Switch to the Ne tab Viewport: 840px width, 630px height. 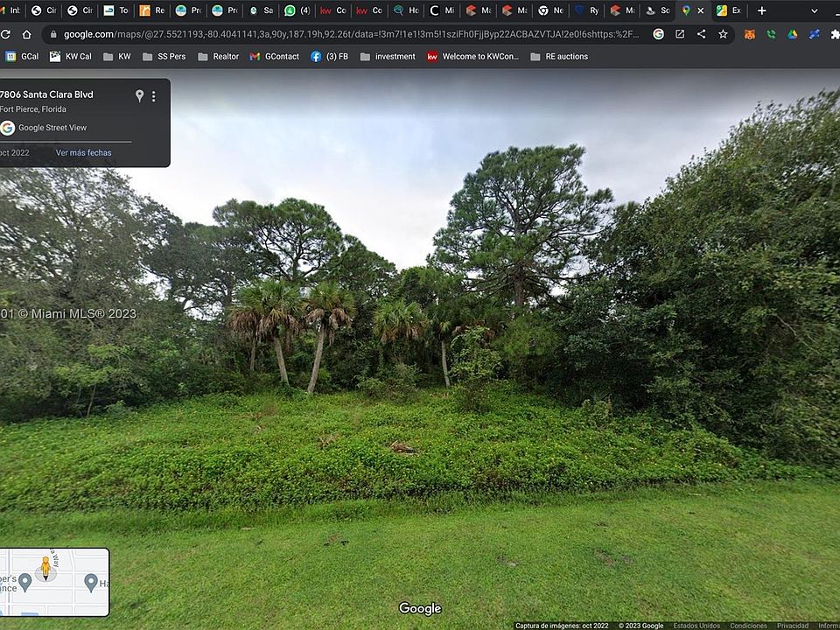coord(551,10)
